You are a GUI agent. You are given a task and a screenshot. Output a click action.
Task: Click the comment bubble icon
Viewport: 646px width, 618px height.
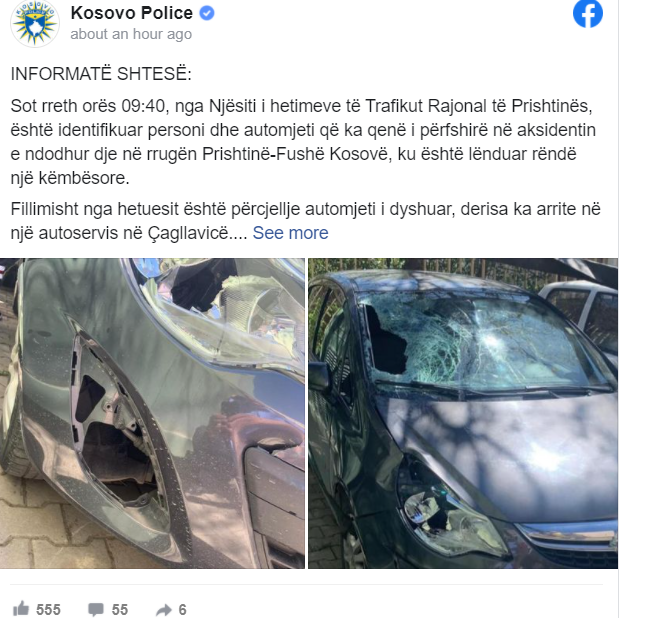(96, 609)
